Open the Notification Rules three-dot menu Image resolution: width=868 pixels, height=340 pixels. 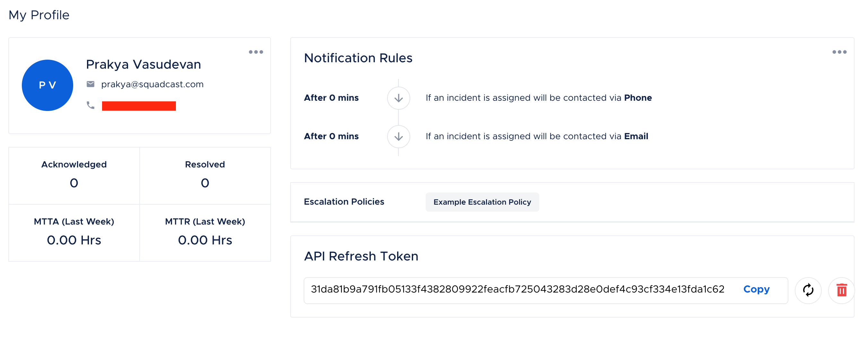pyautogui.click(x=839, y=52)
